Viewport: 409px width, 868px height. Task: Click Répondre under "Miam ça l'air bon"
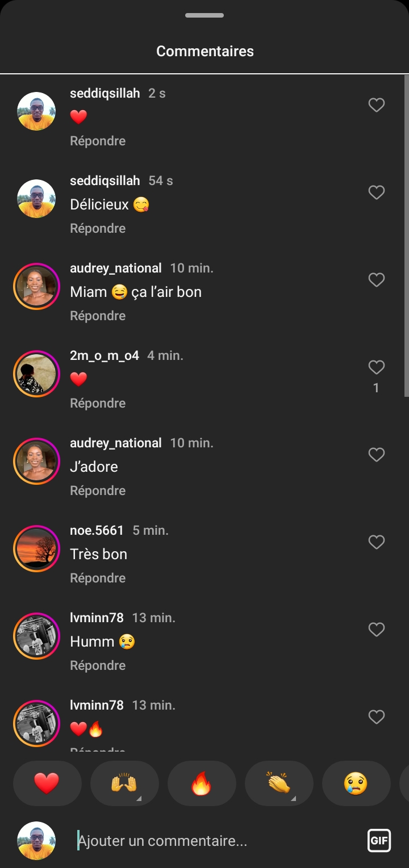point(98,316)
